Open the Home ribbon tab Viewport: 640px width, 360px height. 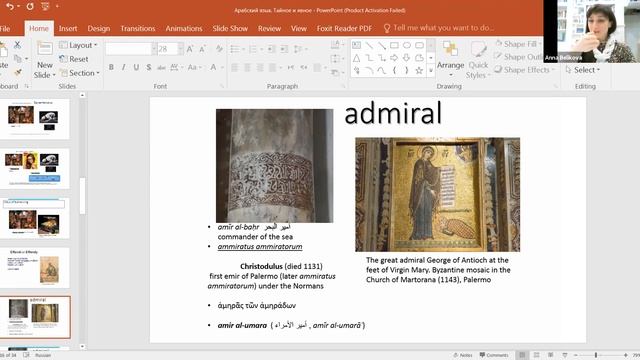[x=39, y=28]
